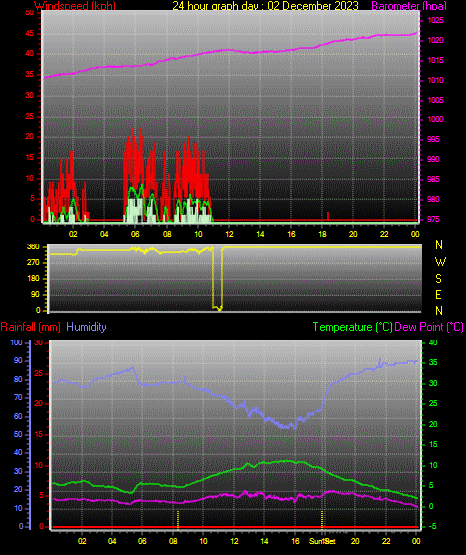
Task: Click the 100 humidity axis value
Action: point(17,342)
